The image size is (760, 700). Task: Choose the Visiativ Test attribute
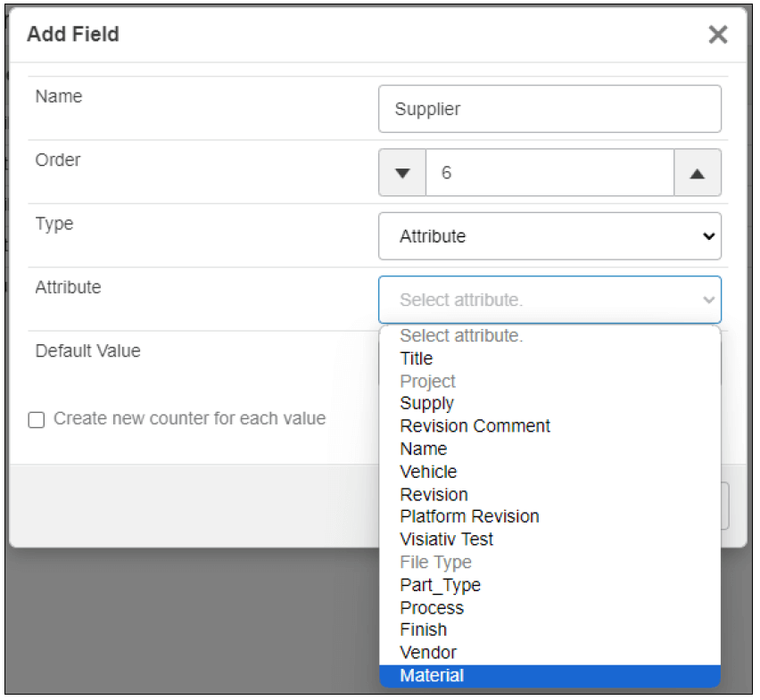pyautogui.click(x=447, y=539)
